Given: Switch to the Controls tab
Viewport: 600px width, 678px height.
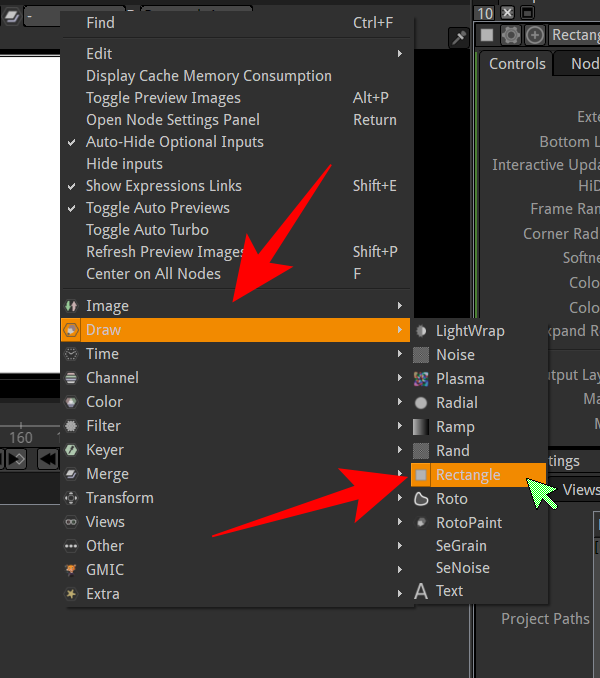Looking at the screenshot, I should [517, 64].
